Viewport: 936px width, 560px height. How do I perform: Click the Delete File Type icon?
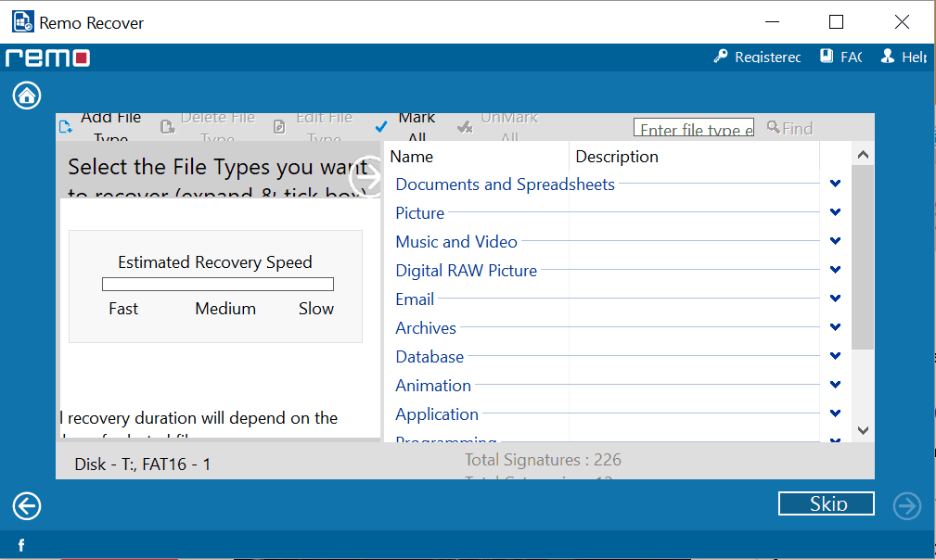168,127
